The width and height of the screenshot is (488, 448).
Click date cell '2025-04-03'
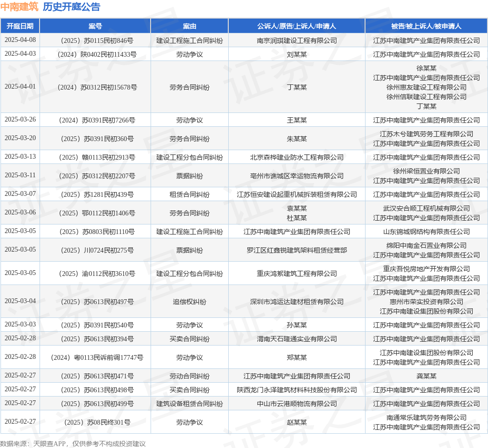click(x=20, y=53)
